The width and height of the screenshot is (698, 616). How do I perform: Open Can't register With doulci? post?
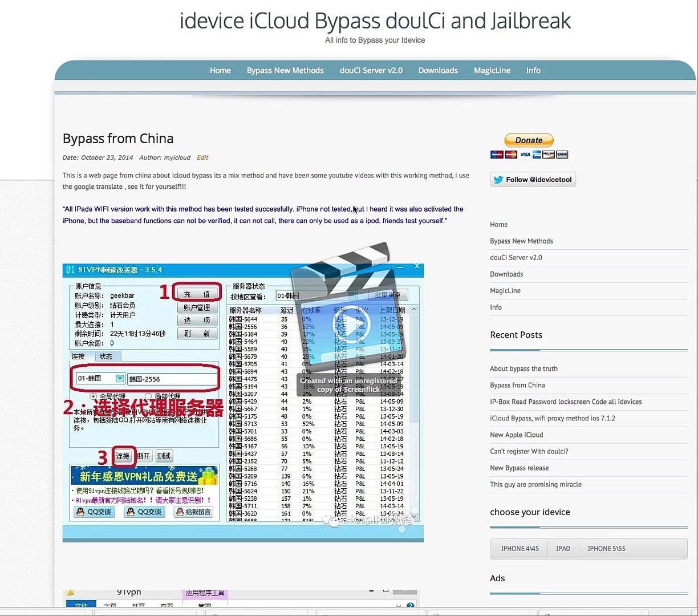(529, 452)
